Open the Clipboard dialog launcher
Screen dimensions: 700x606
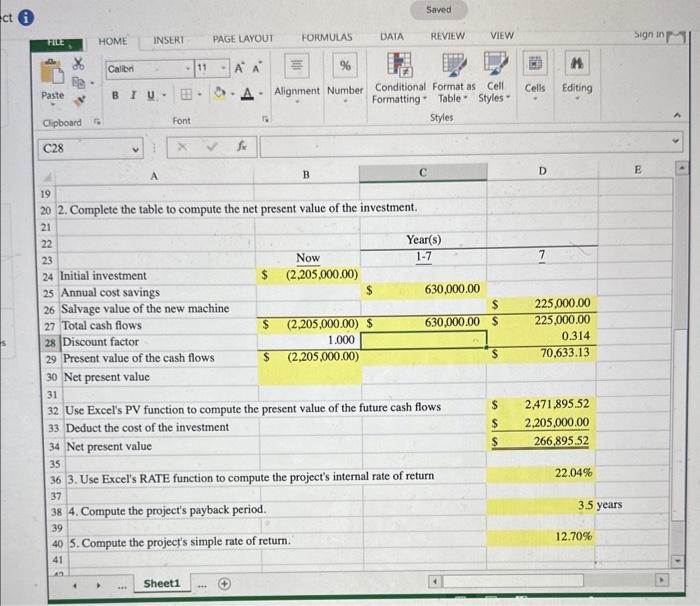(97, 121)
